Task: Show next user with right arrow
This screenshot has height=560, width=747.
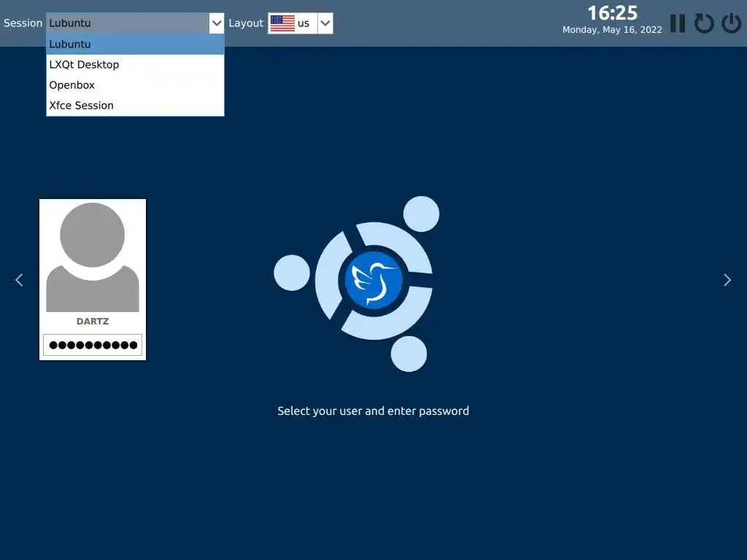Action: tap(727, 280)
